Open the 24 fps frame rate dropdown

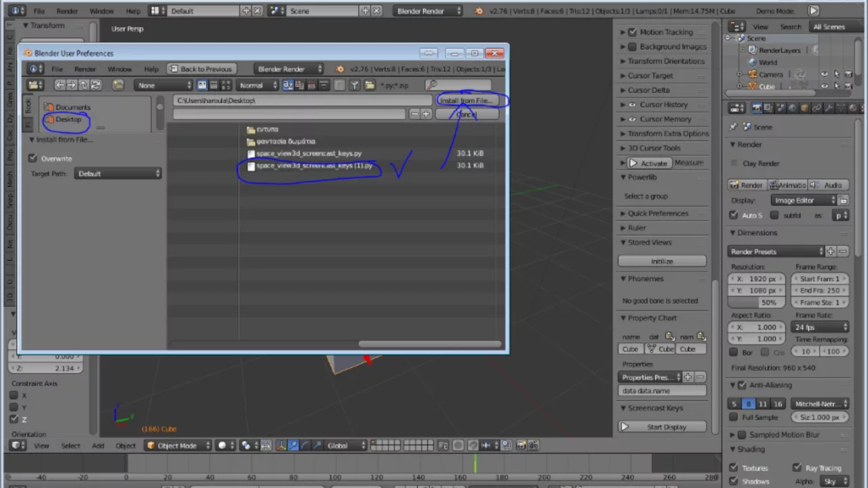tap(821, 327)
